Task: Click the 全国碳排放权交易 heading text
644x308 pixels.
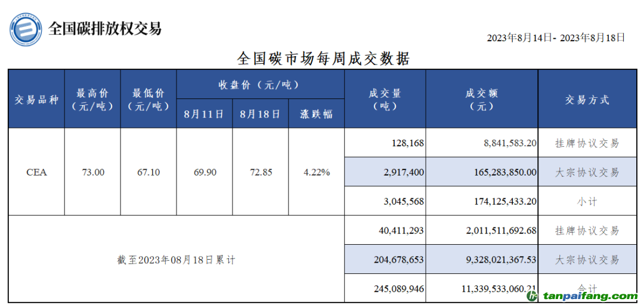Action: coord(104,29)
